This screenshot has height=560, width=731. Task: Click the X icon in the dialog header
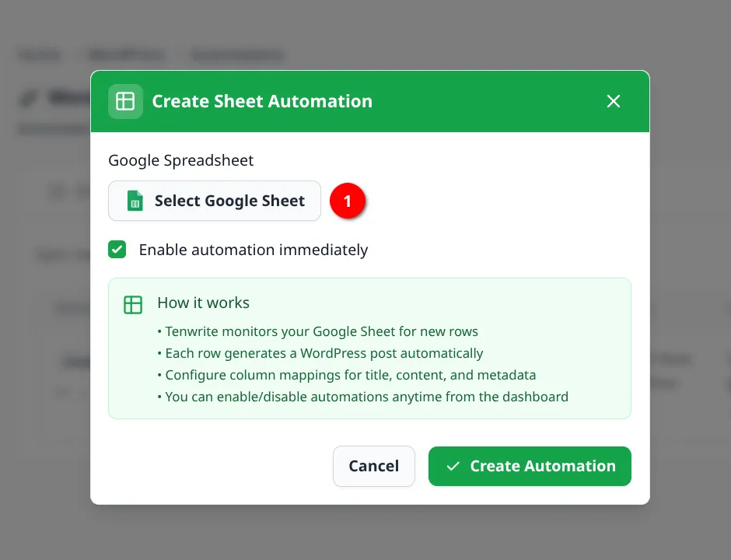pos(614,101)
